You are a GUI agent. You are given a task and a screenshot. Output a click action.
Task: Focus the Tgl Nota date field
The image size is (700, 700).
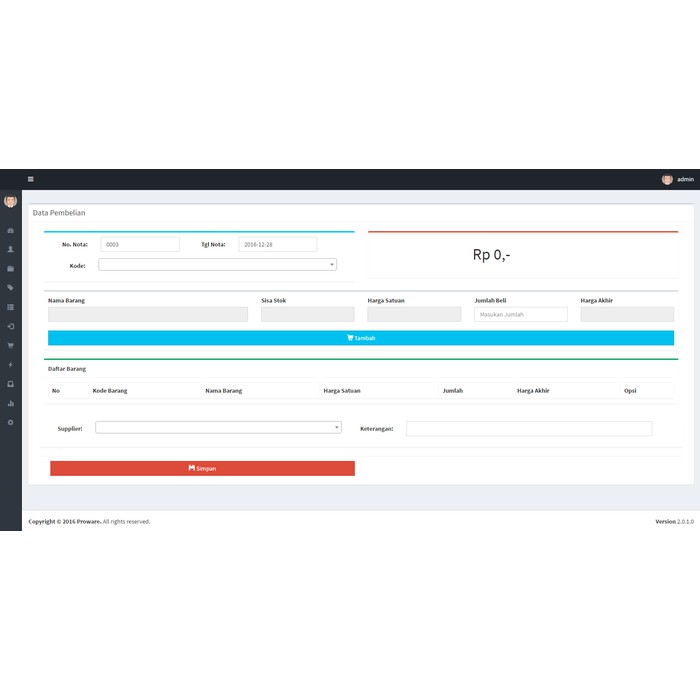(x=278, y=244)
